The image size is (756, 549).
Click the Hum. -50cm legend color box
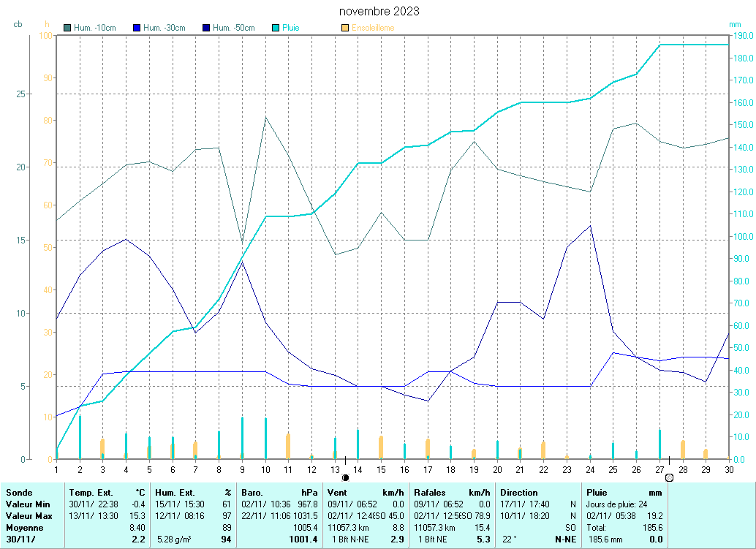[x=206, y=28]
